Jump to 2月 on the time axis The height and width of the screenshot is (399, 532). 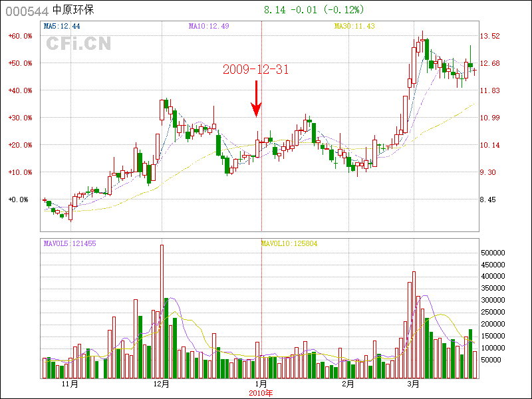click(x=347, y=384)
